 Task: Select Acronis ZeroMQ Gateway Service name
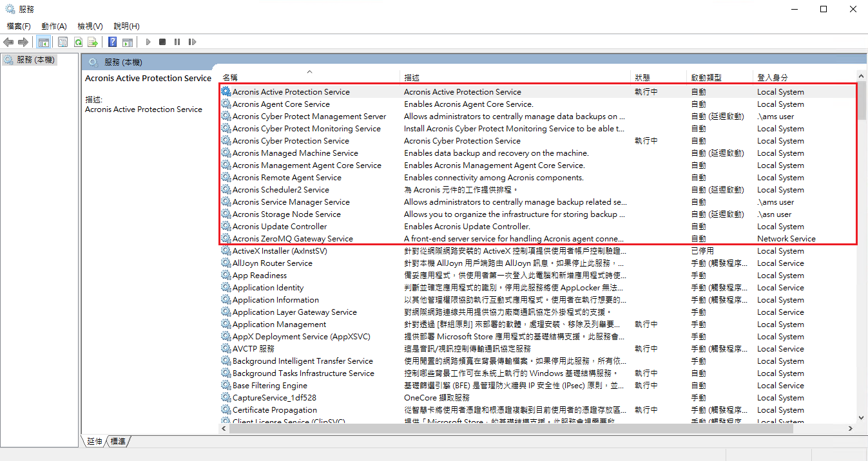point(293,239)
